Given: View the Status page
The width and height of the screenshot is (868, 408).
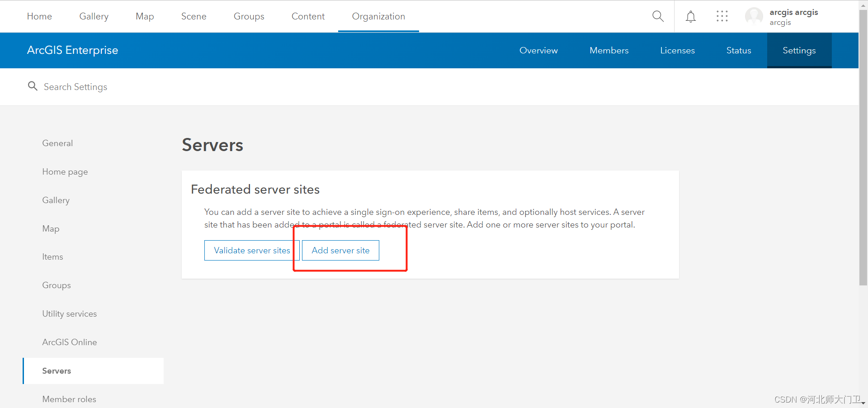Looking at the screenshot, I should [x=739, y=50].
